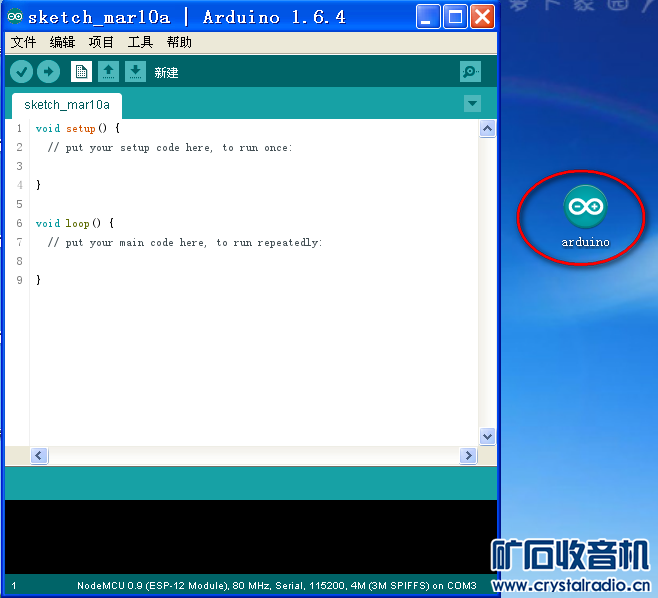This screenshot has height=598, width=658.
Task: Minimize the Arduino window
Action: 428,17
